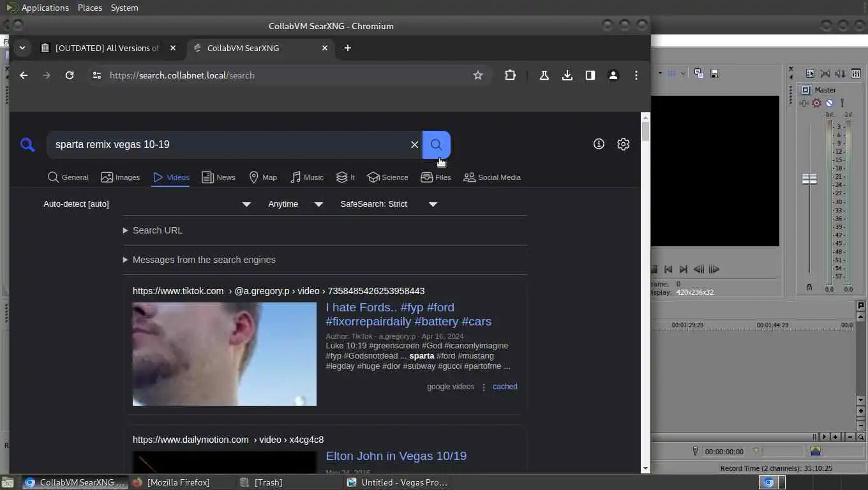The width and height of the screenshot is (868, 490).
Task: Click the SearXNG magnifier logo
Action: tap(27, 145)
